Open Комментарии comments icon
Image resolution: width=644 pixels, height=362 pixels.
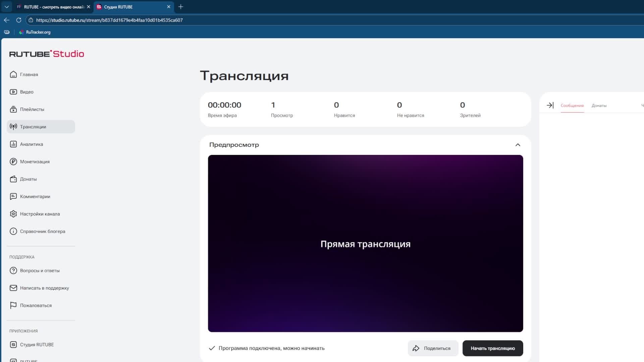point(13,196)
